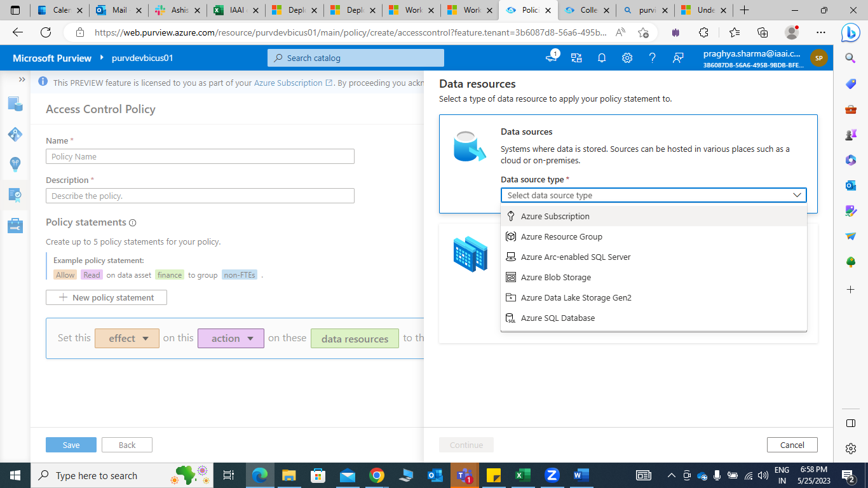This screenshot has height=488, width=868.
Task: Open Chrome from the taskbar
Action: click(377, 475)
